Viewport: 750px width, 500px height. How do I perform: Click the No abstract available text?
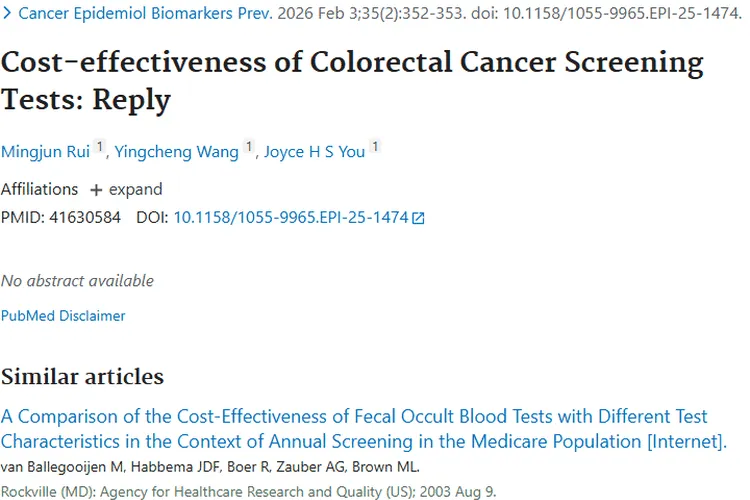(77, 280)
